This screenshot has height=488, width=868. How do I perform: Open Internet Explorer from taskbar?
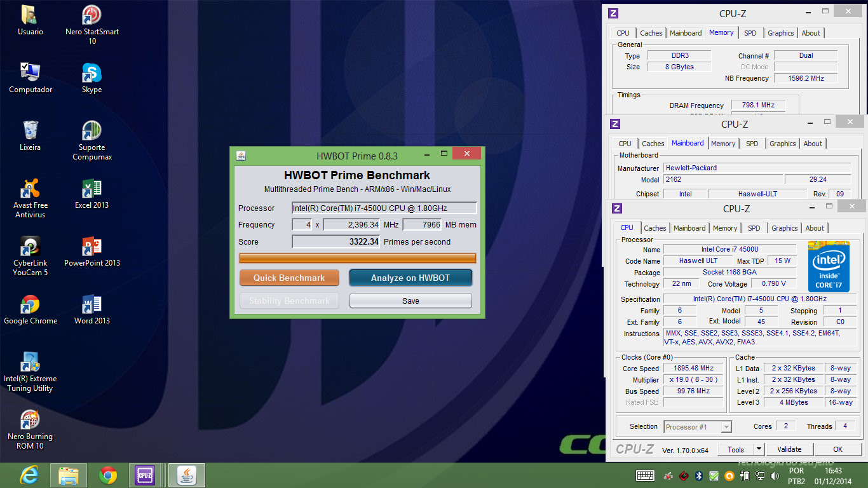pos(29,475)
